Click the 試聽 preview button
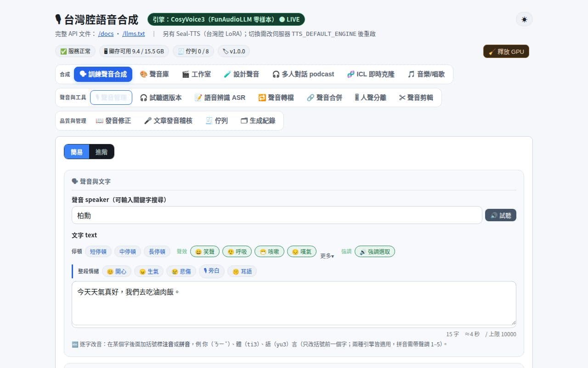This screenshot has height=368, width=588. [x=501, y=215]
